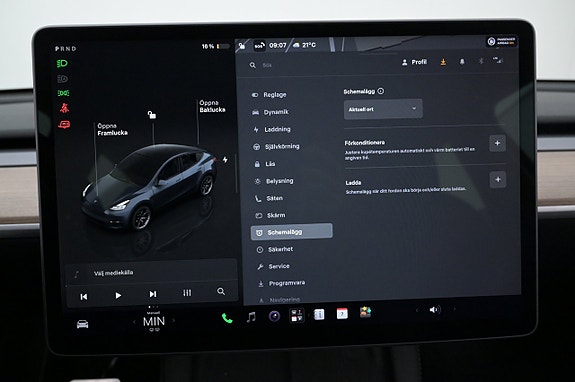Tap the SOS emergency icon

(x=259, y=46)
